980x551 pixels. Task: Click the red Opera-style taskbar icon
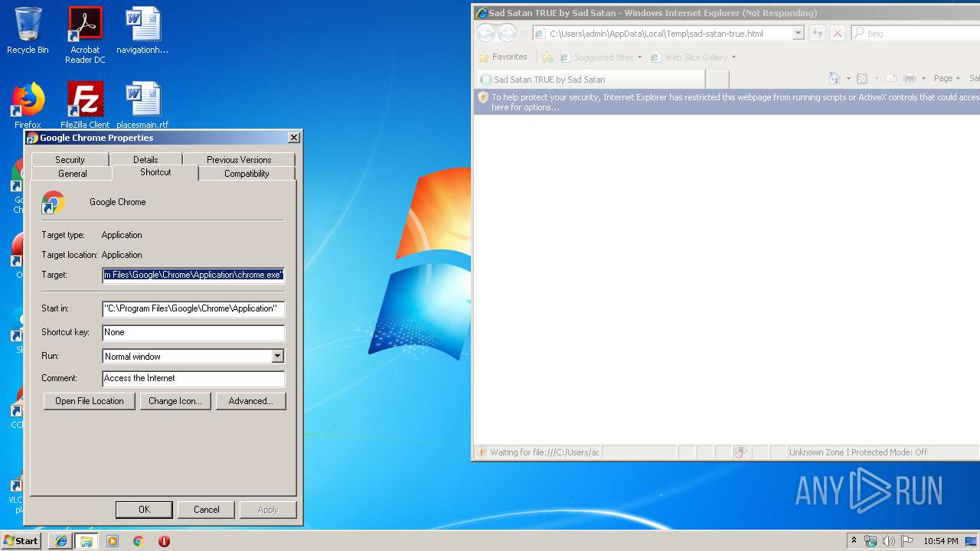coord(164,541)
